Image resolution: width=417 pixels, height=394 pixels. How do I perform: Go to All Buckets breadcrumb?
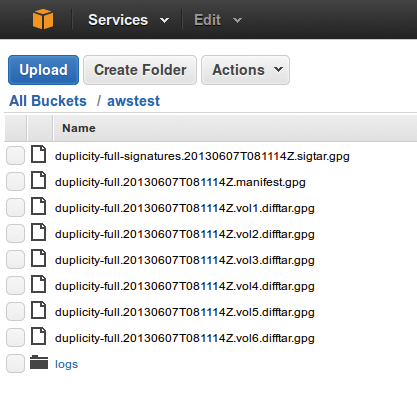(48, 101)
